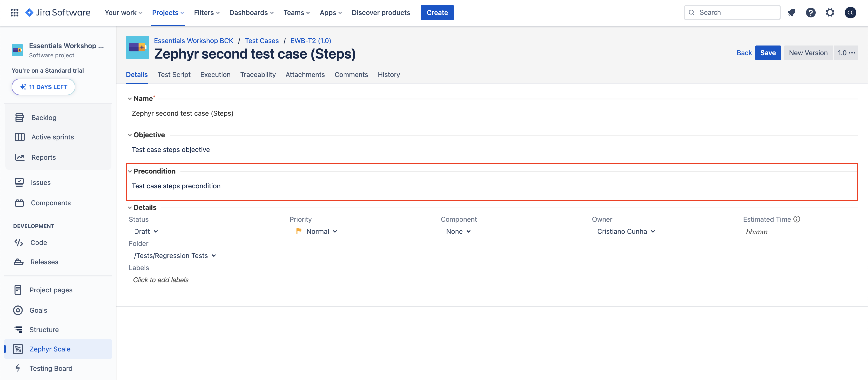Click the 11 DAYS LEFT trial button
Screen dimensions: 868x380
pyautogui.click(x=43, y=87)
